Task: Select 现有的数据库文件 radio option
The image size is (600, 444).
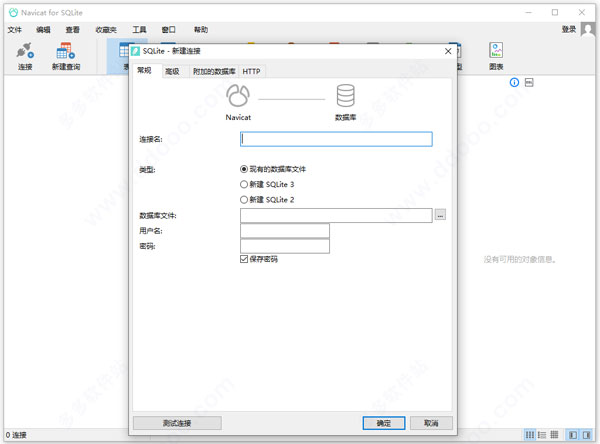Action: (273, 169)
